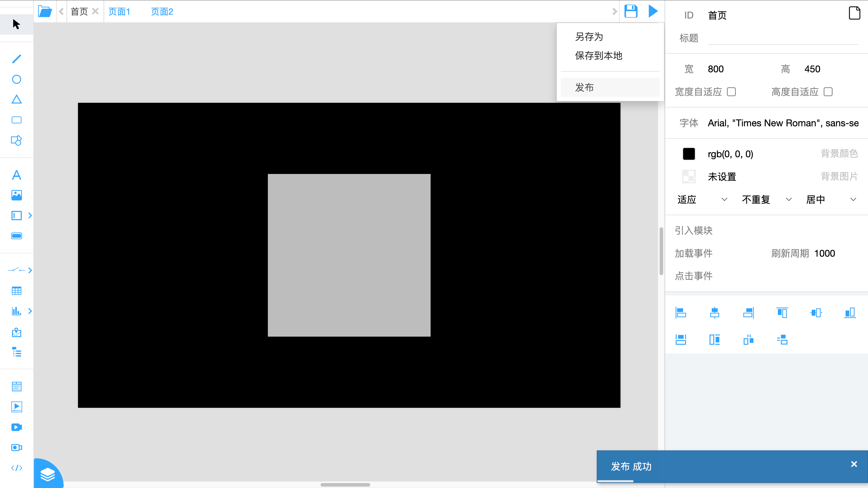The width and height of the screenshot is (868, 488).
Task: Open the black background color swatch
Action: coord(689,154)
